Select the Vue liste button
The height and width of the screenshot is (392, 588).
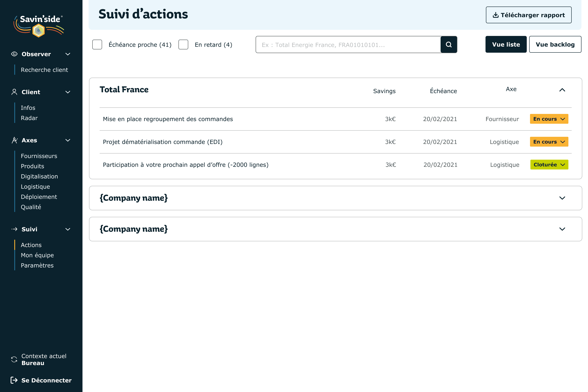[506, 45]
